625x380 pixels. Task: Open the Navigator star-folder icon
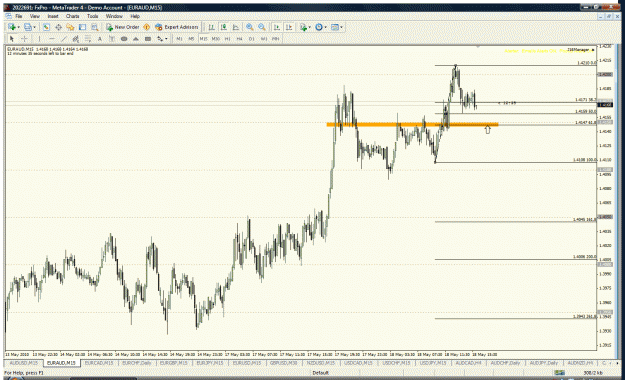coord(70,27)
